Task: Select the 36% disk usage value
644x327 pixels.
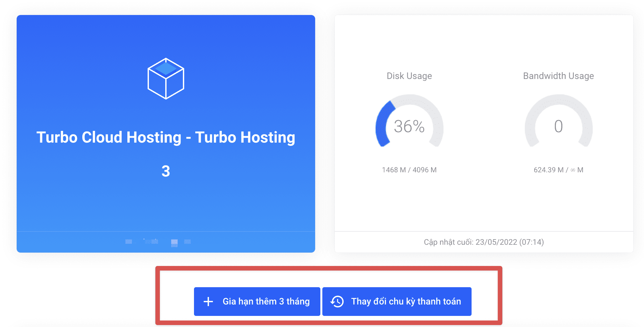Action: click(409, 127)
